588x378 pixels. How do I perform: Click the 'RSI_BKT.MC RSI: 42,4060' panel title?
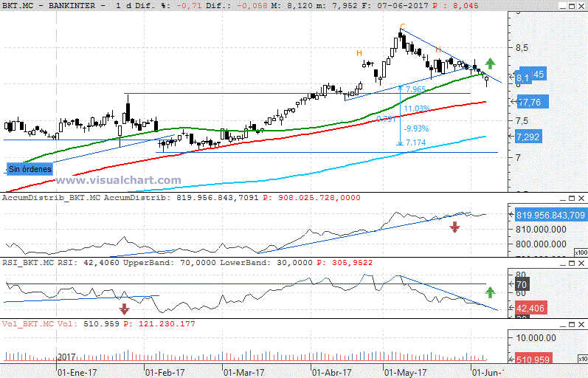pyautogui.click(x=60, y=263)
